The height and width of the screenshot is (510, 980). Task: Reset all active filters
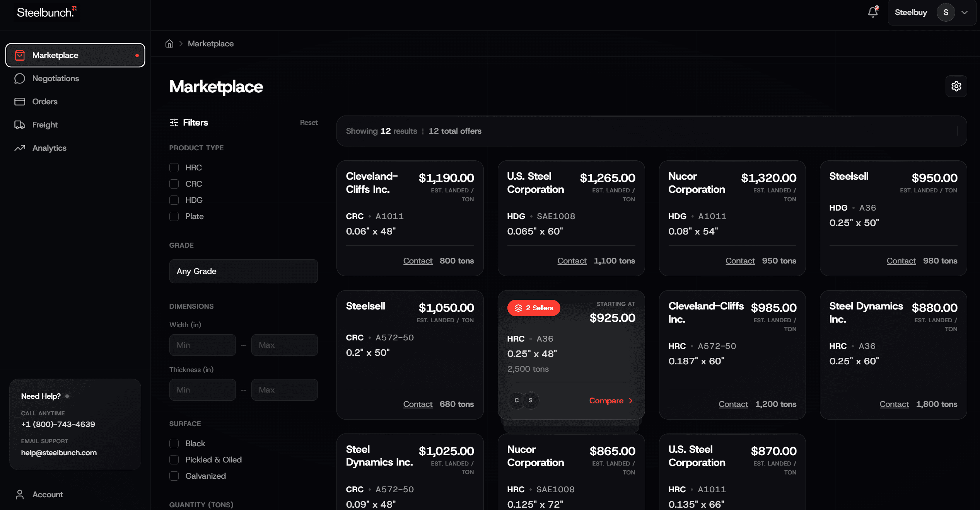309,122
